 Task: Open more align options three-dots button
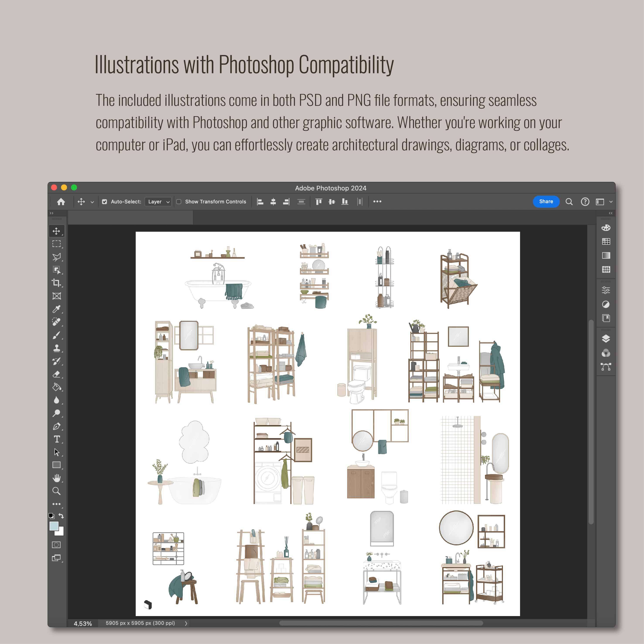tap(377, 202)
